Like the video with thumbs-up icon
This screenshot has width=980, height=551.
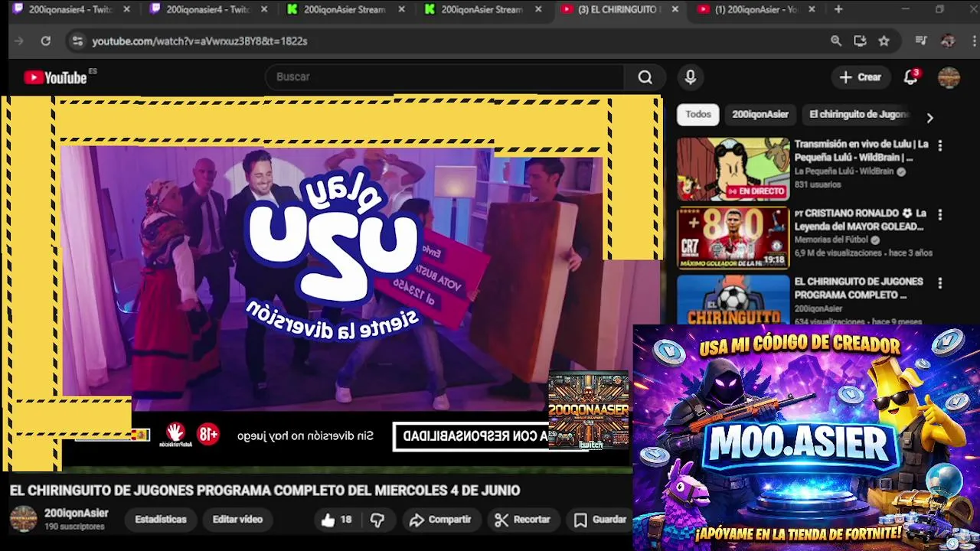point(328,520)
